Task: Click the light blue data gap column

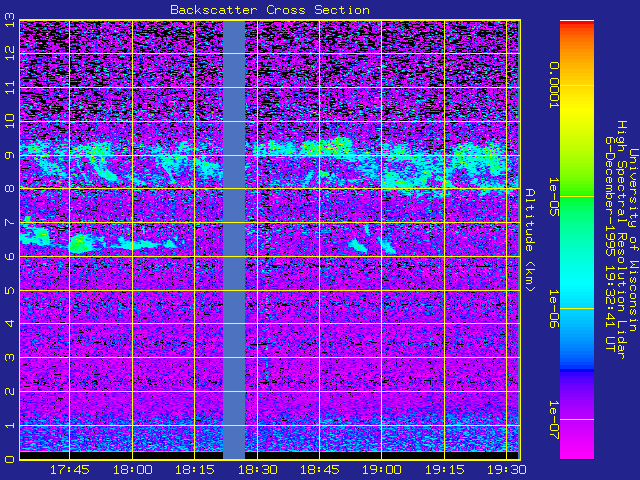Action: (234, 240)
